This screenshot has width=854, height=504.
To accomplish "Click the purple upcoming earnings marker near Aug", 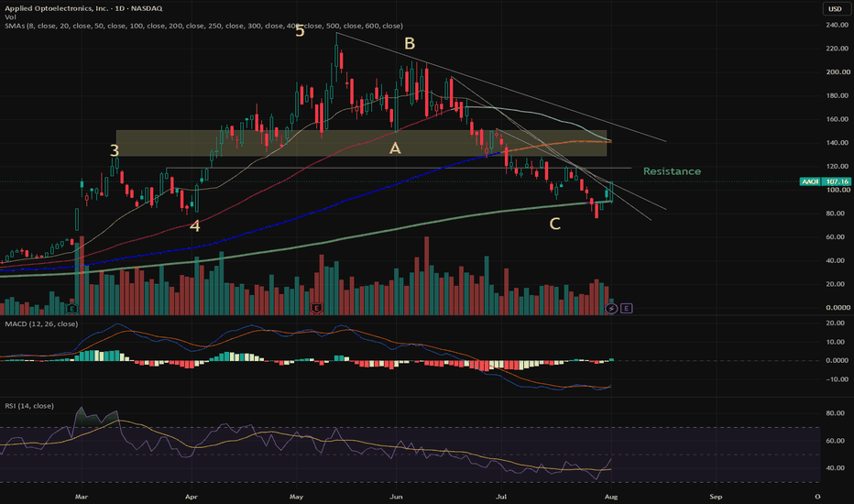I will [x=627, y=309].
